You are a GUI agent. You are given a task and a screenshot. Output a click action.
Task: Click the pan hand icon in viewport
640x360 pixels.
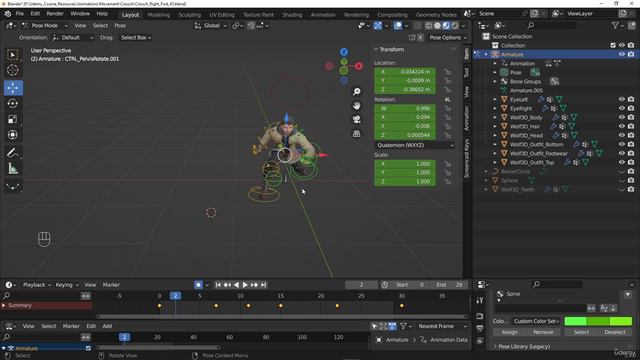357,105
